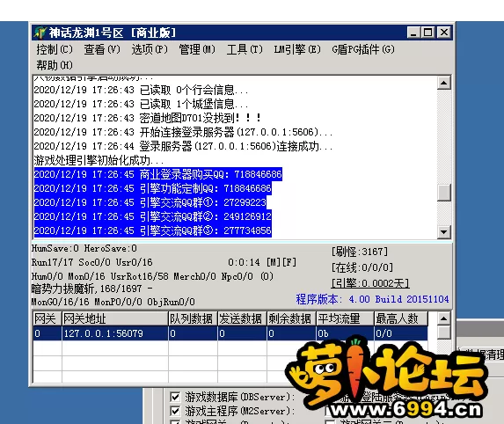
Task: Click the gateway table scroll-up arrow
Action: 443,318
